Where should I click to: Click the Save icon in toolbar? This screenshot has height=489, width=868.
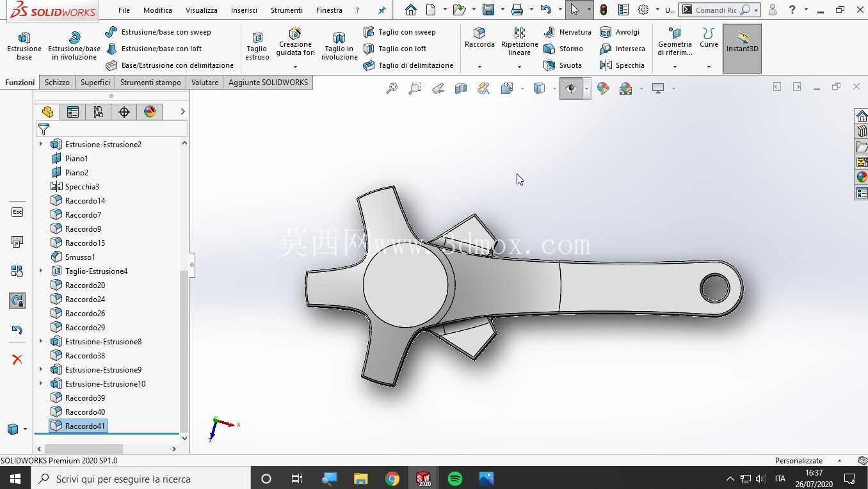coord(488,10)
